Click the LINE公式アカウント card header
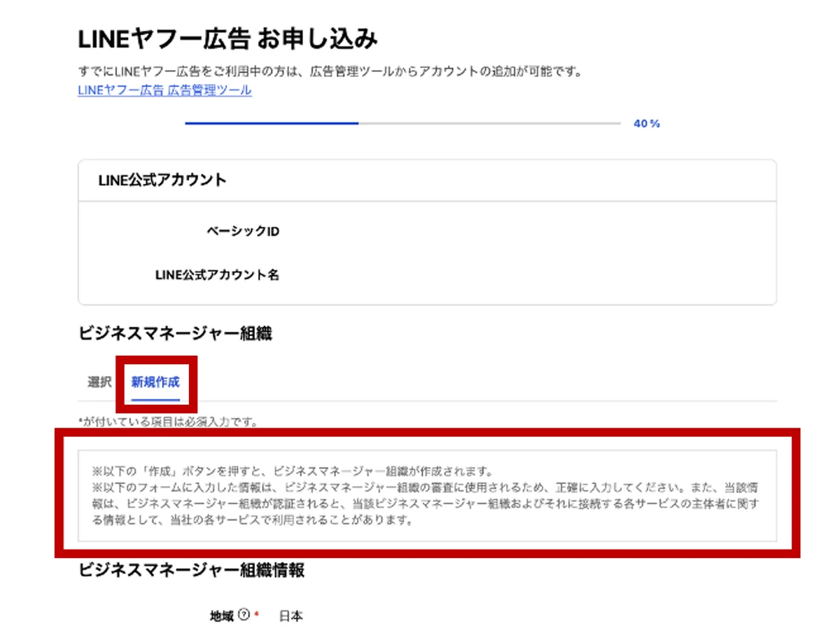 point(427,180)
